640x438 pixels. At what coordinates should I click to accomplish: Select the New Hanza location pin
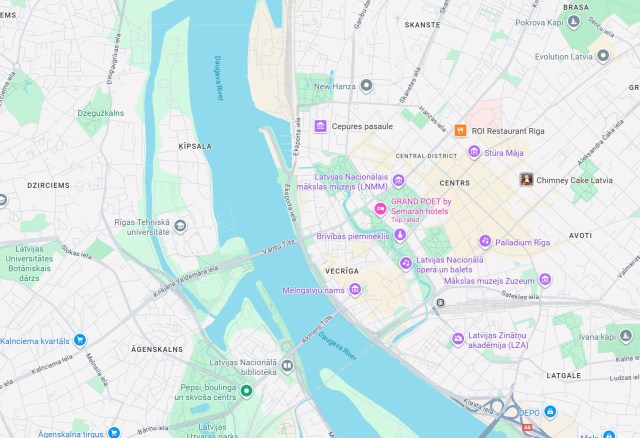(367, 86)
